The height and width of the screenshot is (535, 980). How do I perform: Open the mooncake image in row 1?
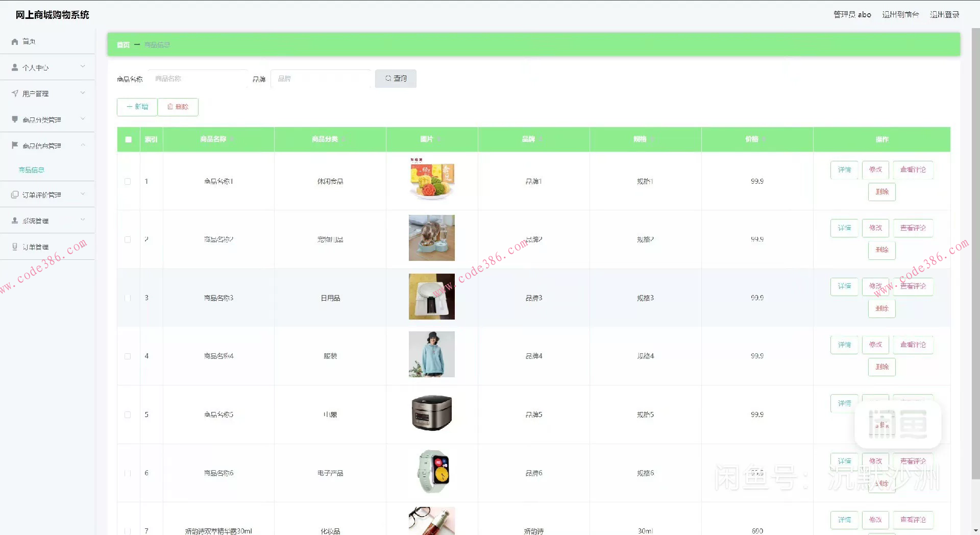(x=432, y=180)
